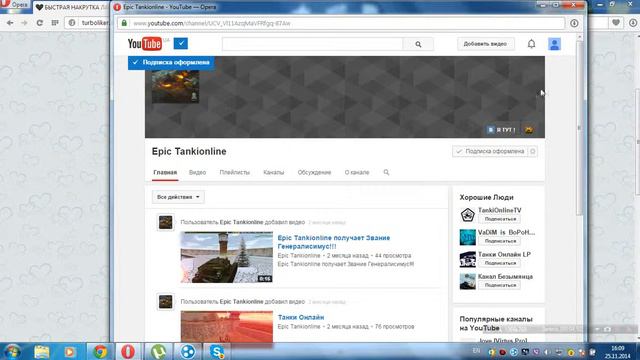
Task: Open video 'Epic Tankionline получает Звание Генералисимус'
Action: (x=334, y=242)
